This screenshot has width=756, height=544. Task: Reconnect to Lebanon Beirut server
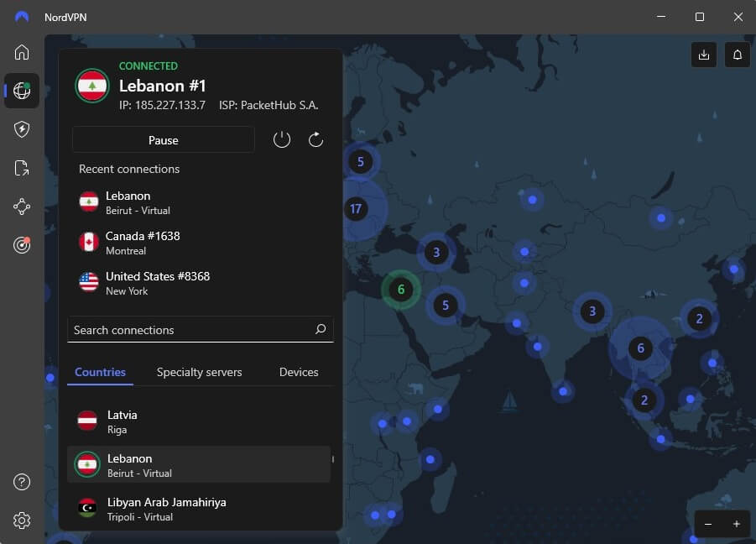(168, 202)
